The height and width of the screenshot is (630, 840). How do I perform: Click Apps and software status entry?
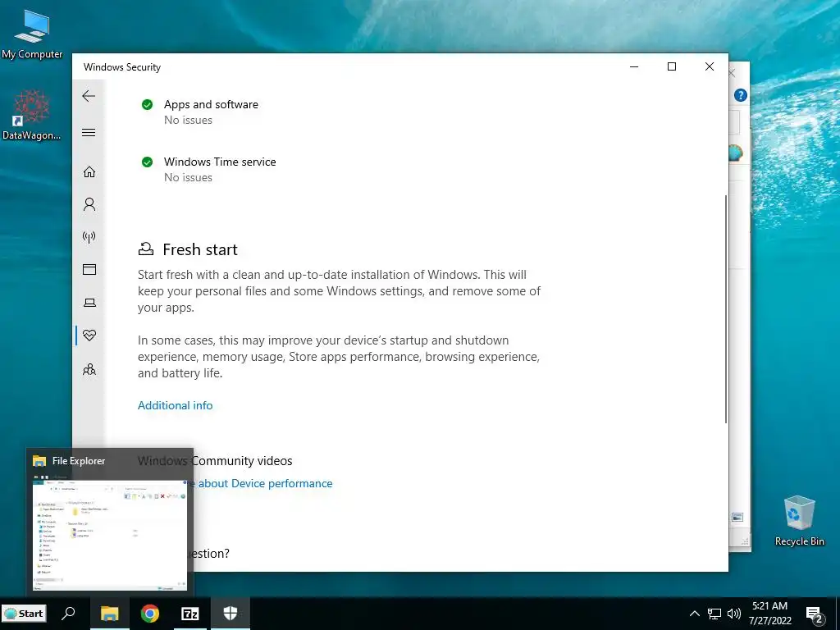211,112
